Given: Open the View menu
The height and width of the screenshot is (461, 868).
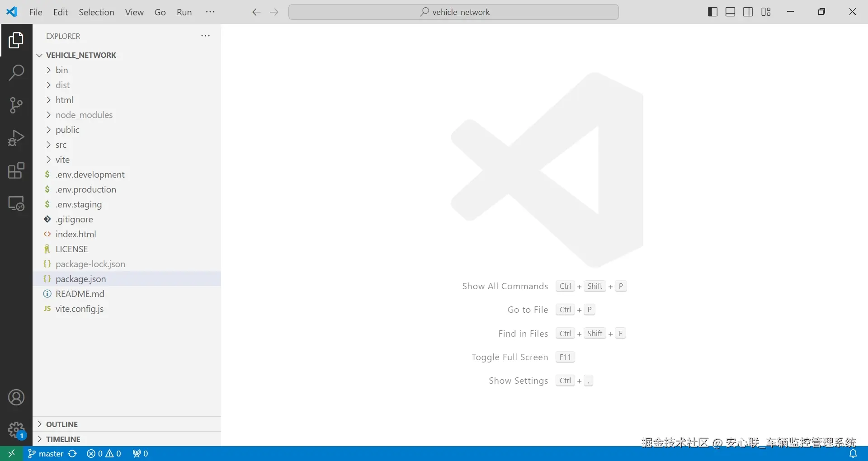Looking at the screenshot, I should tap(134, 12).
